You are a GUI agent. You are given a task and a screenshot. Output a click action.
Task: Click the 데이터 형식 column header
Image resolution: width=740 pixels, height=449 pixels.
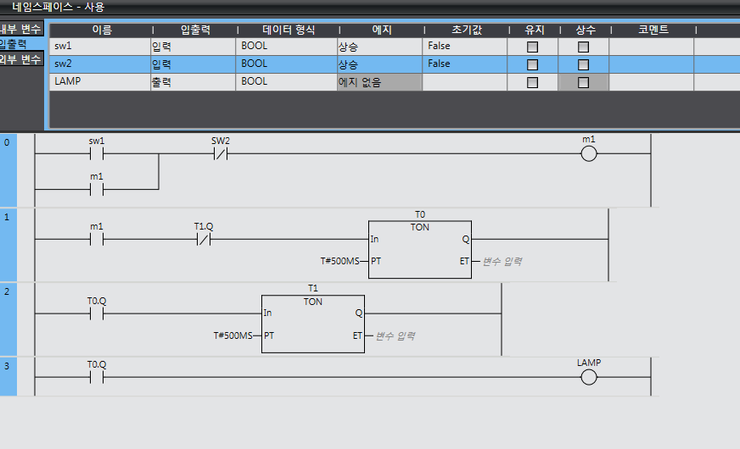288,30
